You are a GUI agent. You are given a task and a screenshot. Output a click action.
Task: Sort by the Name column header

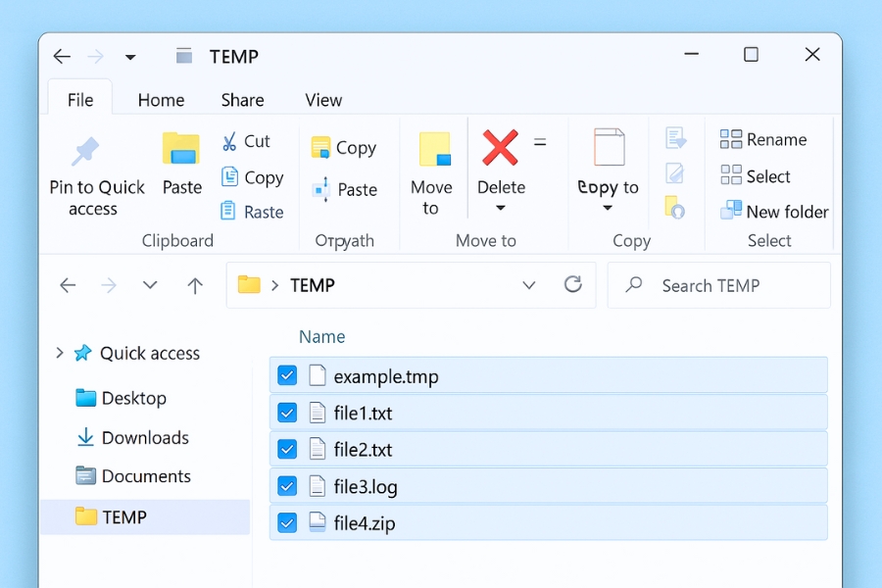321,336
